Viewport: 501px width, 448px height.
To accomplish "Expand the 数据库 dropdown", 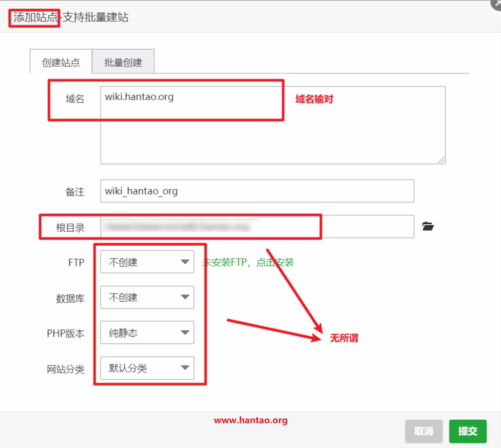I will pyautogui.click(x=147, y=297).
